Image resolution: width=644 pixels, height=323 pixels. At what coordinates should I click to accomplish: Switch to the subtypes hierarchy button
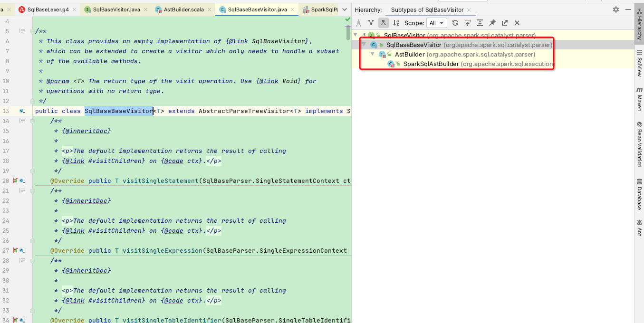pos(383,23)
